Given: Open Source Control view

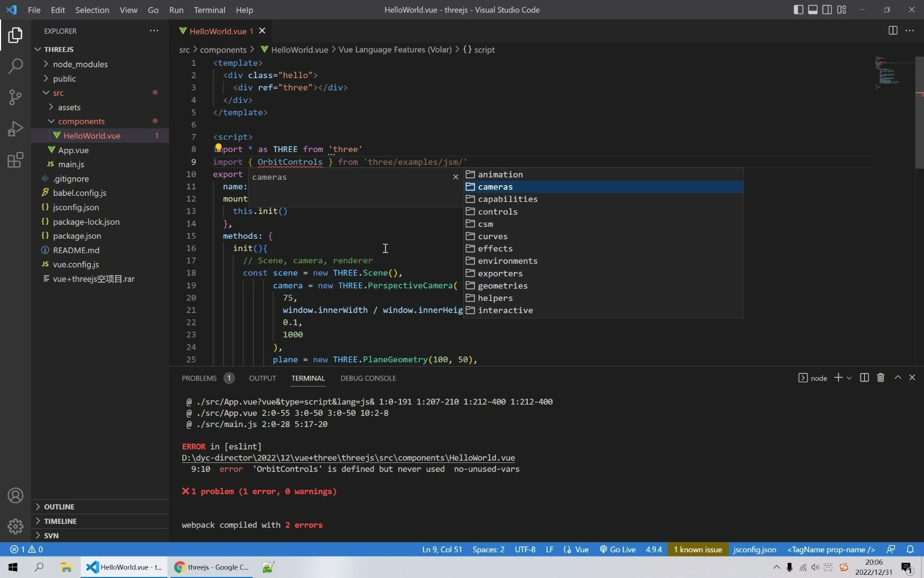Looking at the screenshot, I should (16, 97).
